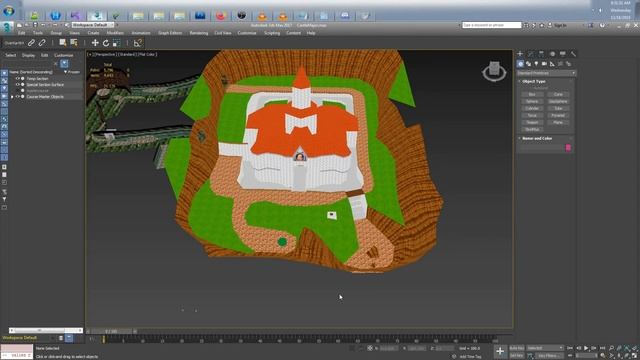640x360 pixels.
Task: Select the Move transform tool
Action: coord(95,43)
